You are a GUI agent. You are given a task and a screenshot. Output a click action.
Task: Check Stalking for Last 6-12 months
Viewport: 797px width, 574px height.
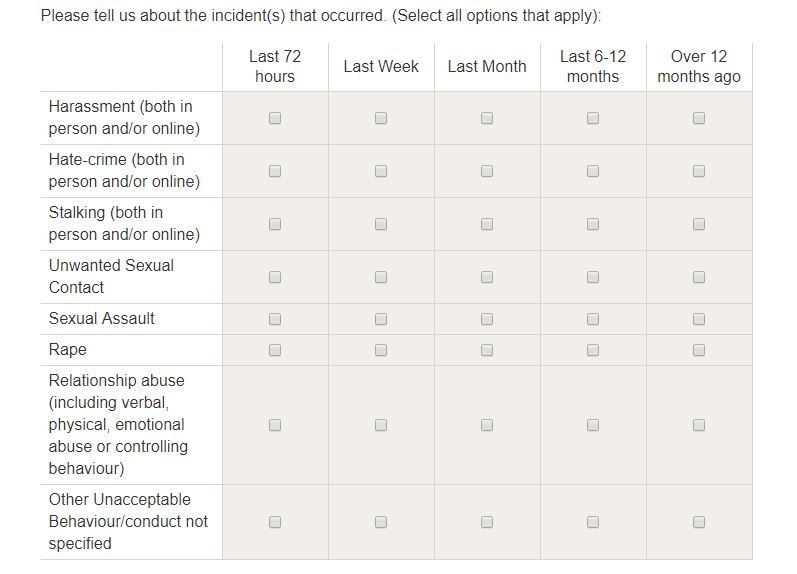point(593,224)
